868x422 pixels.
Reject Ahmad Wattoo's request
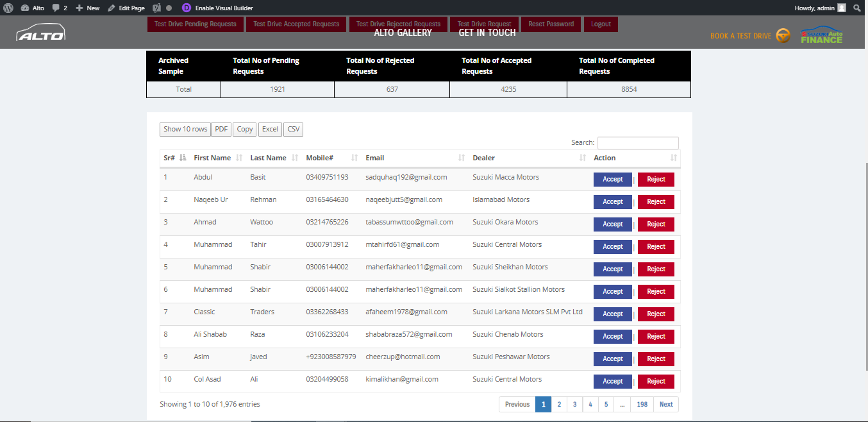(x=656, y=224)
